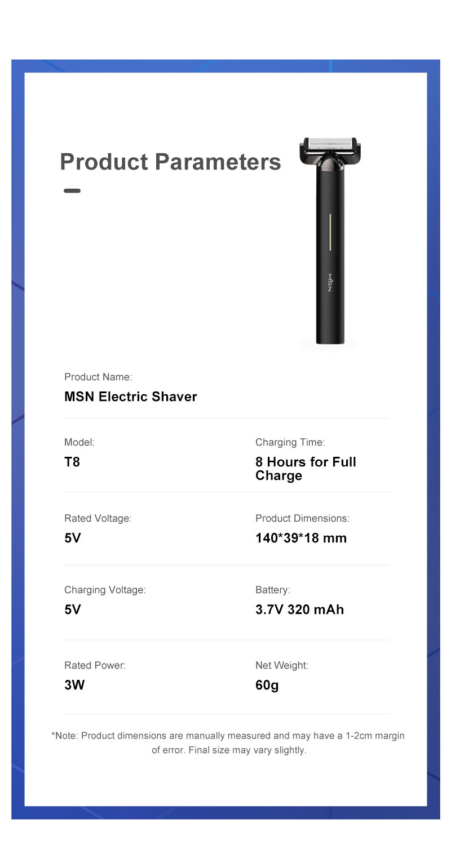The image size is (451, 868).
Task: Click the "60g" net weight value
Action: [x=267, y=685]
